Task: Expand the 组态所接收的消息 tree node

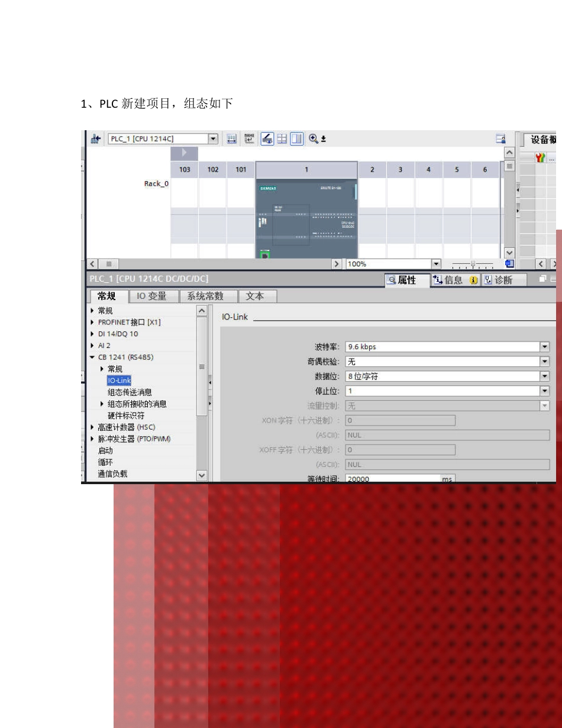Action: pyautogui.click(x=102, y=404)
